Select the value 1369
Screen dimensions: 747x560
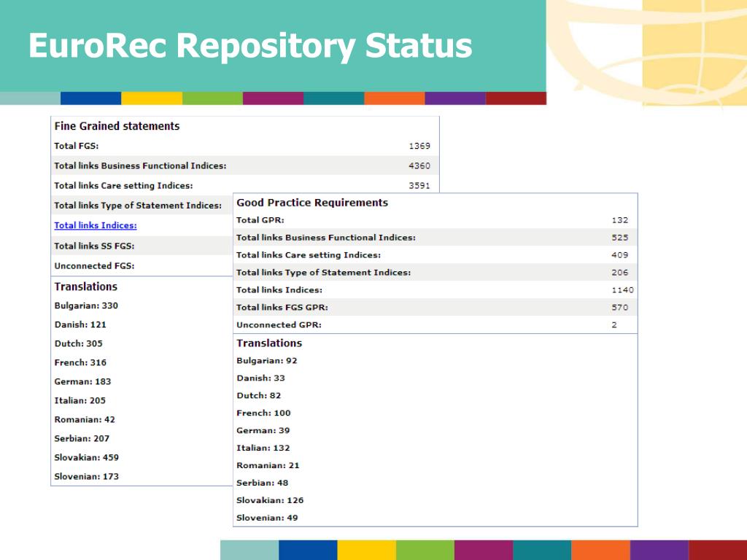(x=419, y=146)
